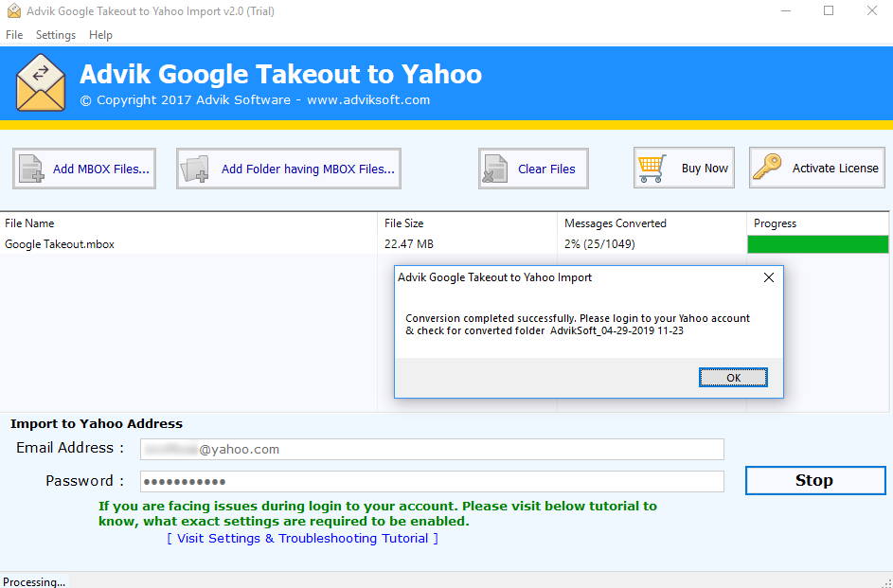Click the Advik envelope logo in banner
The image size is (893, 588).
tap(41, 82)
